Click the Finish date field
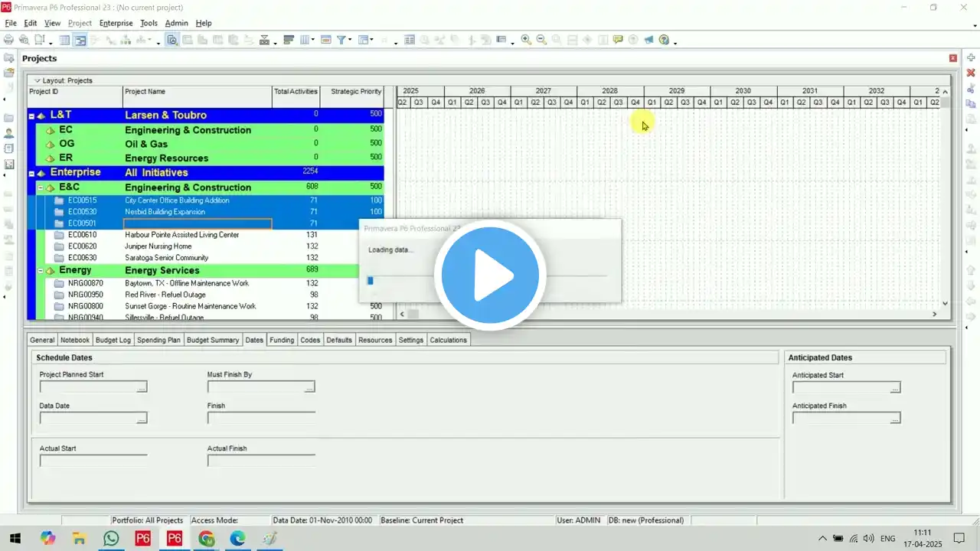980x551 pixels. coord(261,418)
